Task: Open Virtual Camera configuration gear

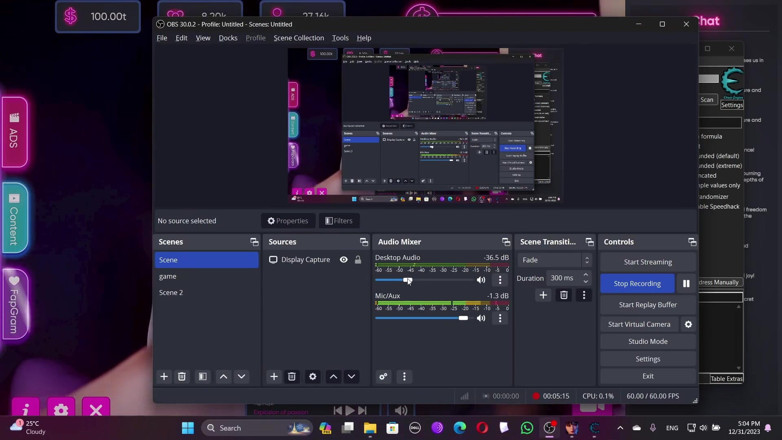Action: tap(688, 324)
